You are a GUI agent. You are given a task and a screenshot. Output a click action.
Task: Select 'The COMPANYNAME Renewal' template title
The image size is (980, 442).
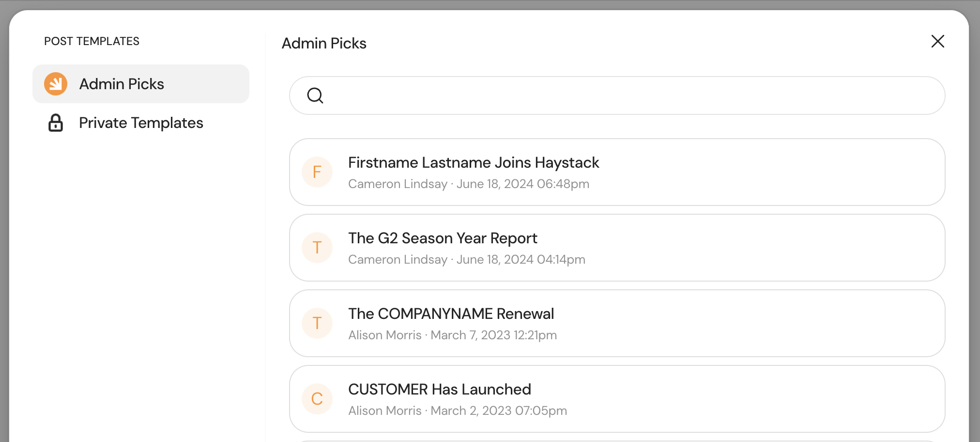point(451,314)
